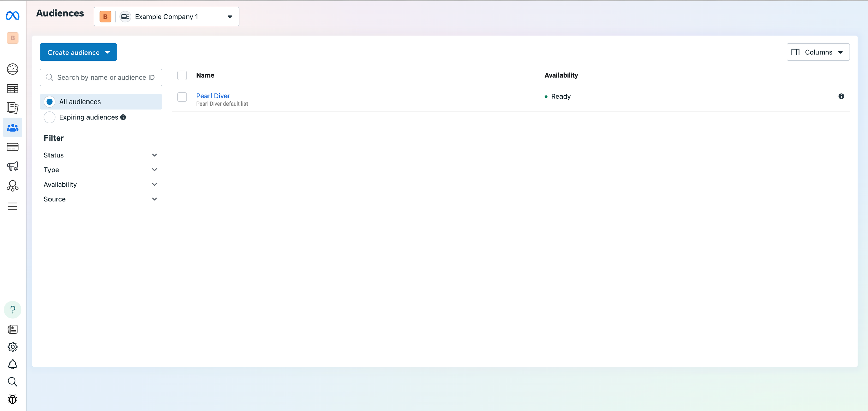The height and width of the screenshot is (411, 868).
Task: Open Account overview gauge icon
Action: [x=13, y=69]
